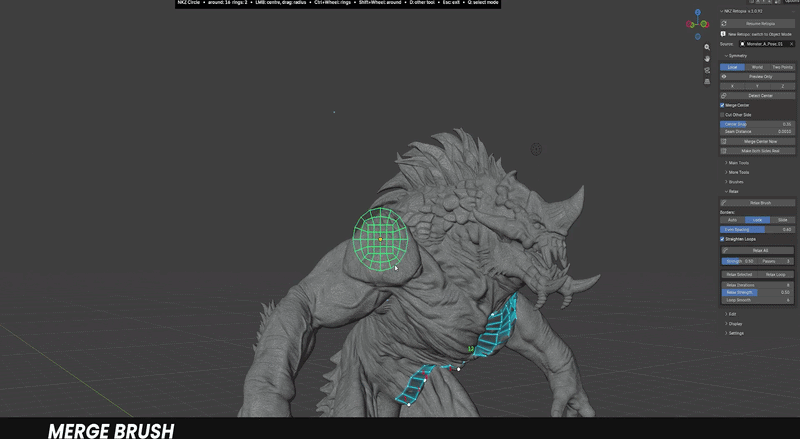Adjust the Center Snap slider

point(757,124)
